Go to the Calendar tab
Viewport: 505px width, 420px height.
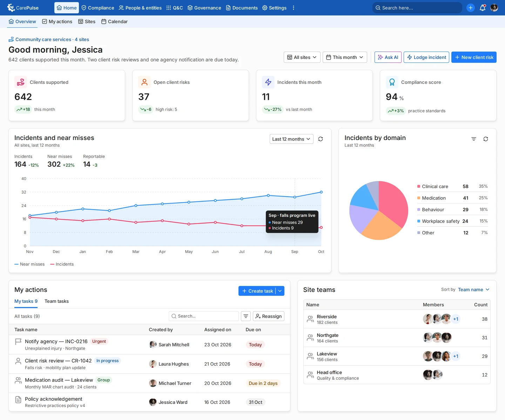point(114,21)
